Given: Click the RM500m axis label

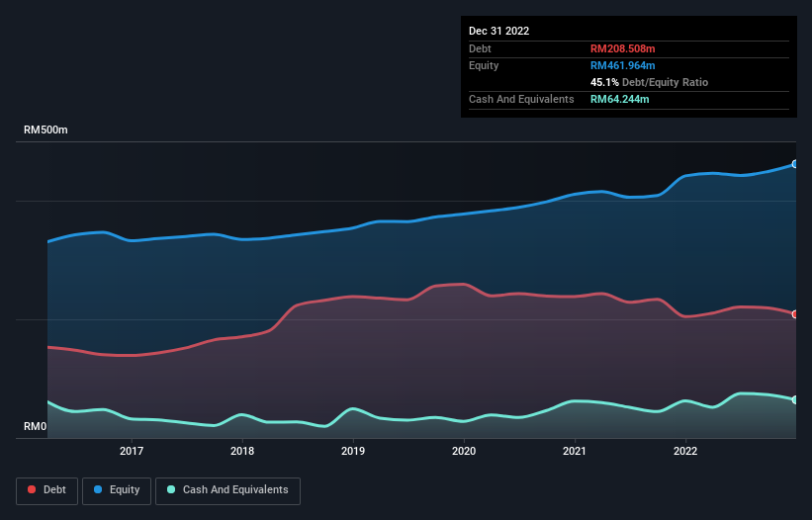Looking at the screenshot, I should (45, 130).
